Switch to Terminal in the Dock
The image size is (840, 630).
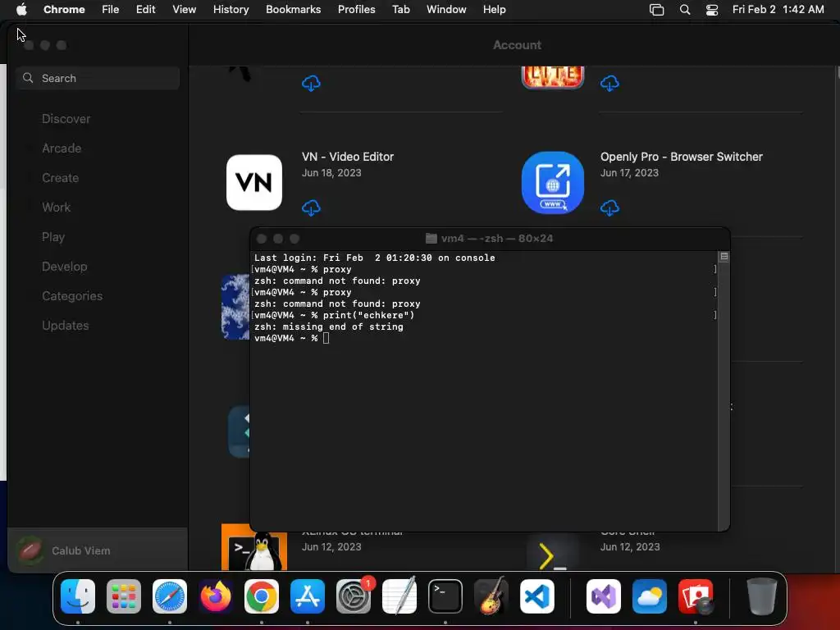[x=445, y=596]
